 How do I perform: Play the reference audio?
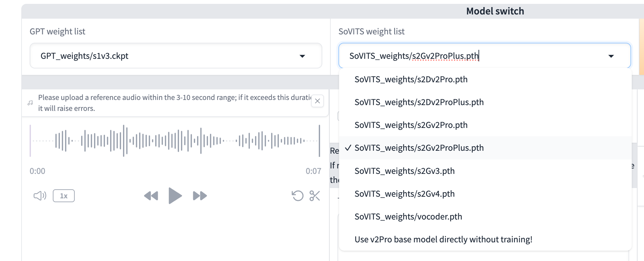175,195
